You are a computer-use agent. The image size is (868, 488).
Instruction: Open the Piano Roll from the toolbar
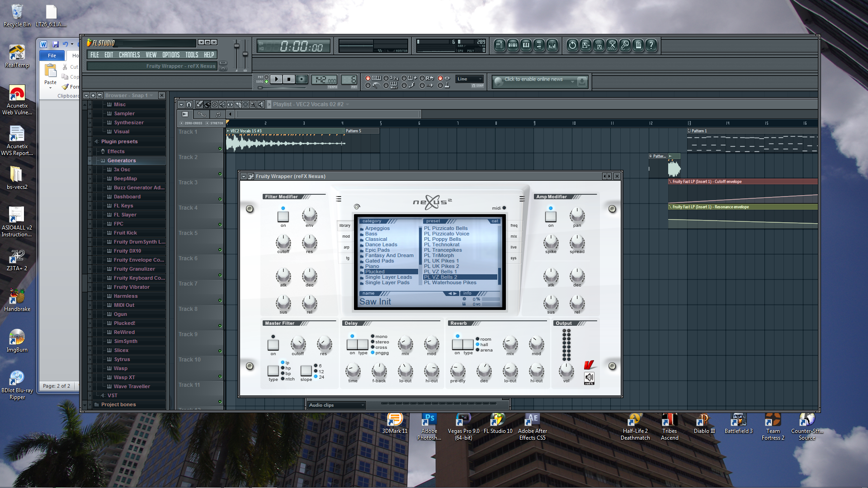tap(526, 45)
